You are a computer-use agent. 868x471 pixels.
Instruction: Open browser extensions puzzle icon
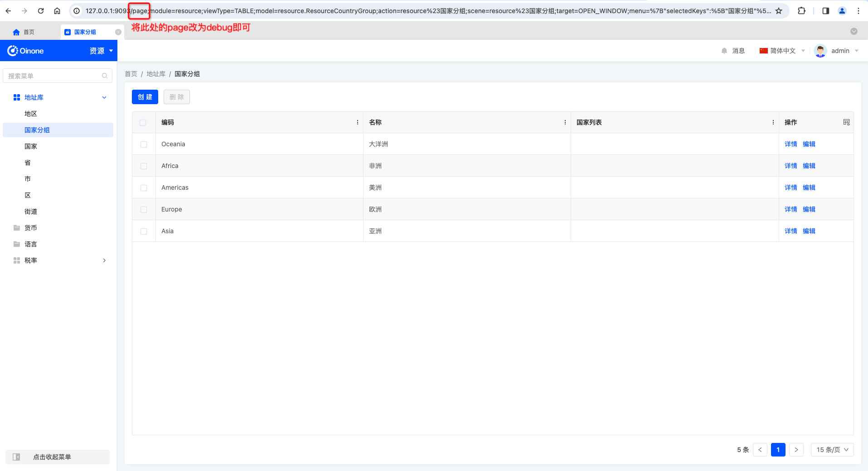coord(801,11)
